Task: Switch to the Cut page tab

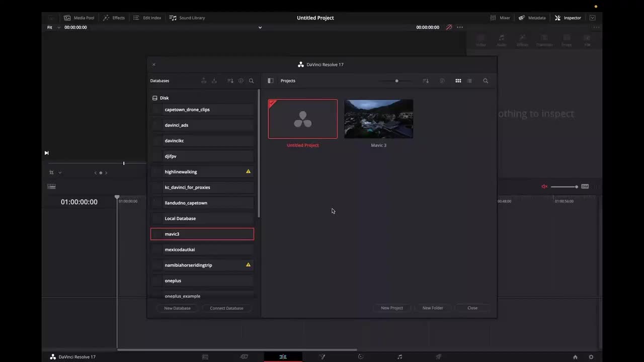Action: [244, 357]
